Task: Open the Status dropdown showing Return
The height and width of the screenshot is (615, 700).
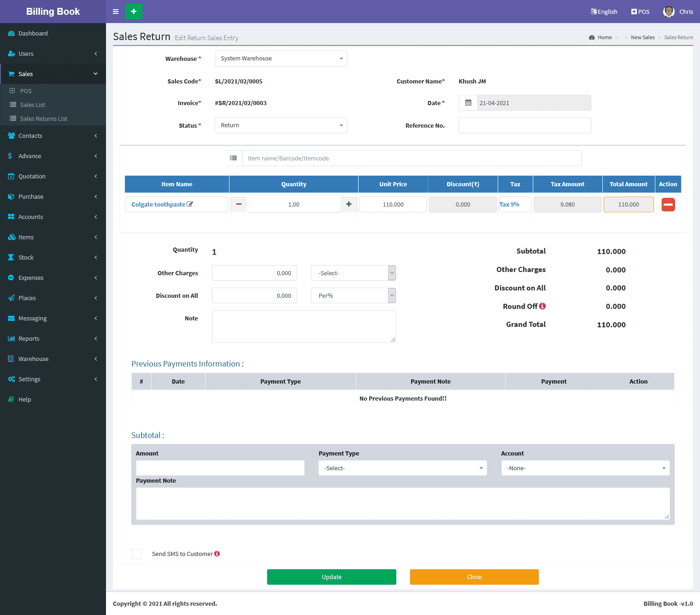Action: pos(281,125)
